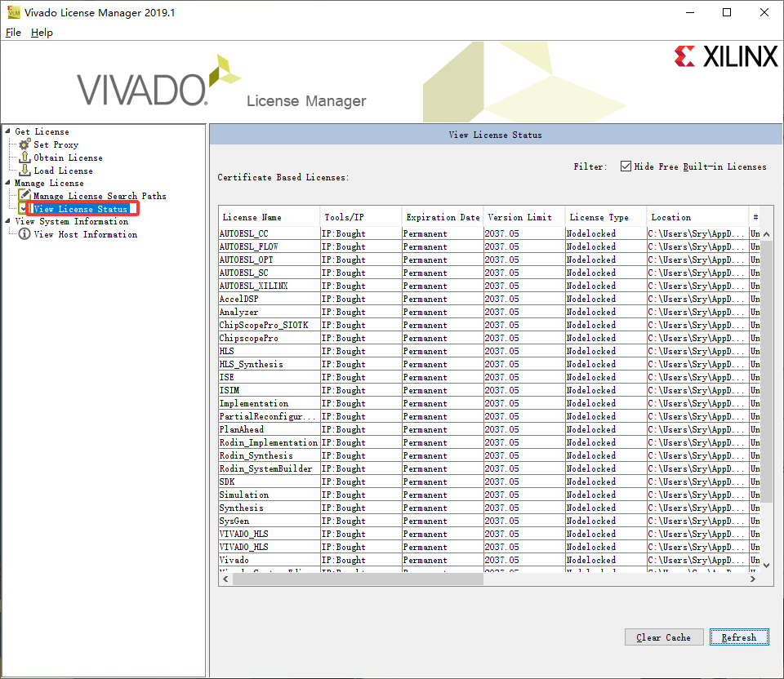Select the AUTOESL_FLOW license row
784x679 pixels.
click(490, 246)
